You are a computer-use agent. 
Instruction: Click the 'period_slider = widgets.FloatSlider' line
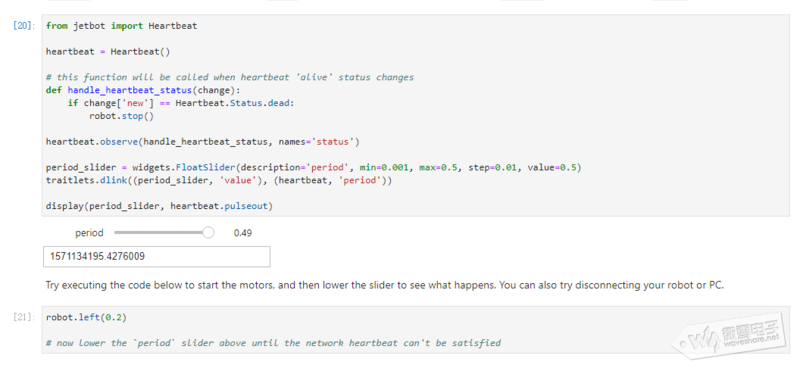pyautogui.click(x=313, y=167)
